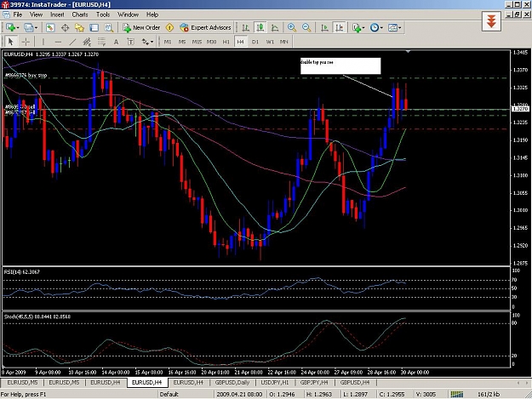The width and height of the screenshot is (532, 399).
Task: Click the chart window icon left of File menu
Action: tap(6, 14)
